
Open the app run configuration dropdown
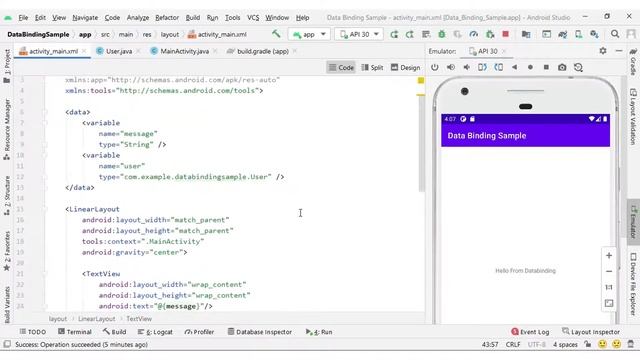[x=309, y=34]
